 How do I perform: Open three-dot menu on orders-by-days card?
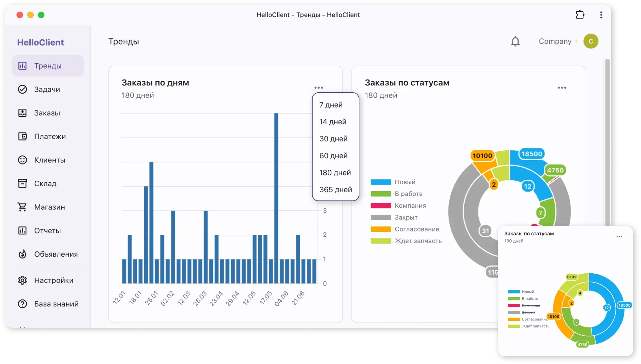(319, 88)
